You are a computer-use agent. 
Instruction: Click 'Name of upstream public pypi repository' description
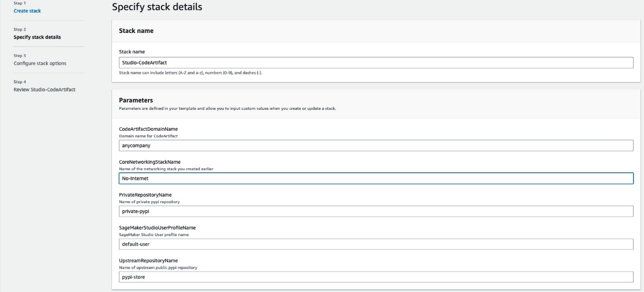click(x=158, y=268)
